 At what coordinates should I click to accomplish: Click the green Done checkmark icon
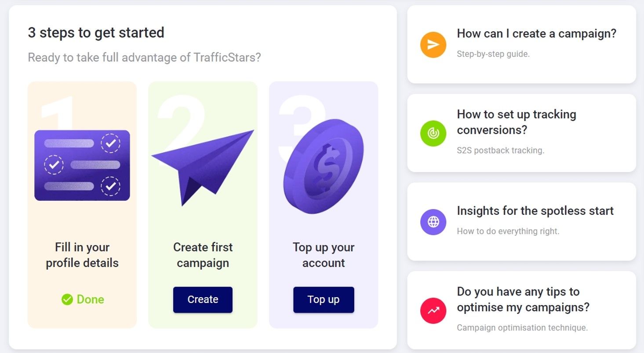pos(67,299)
